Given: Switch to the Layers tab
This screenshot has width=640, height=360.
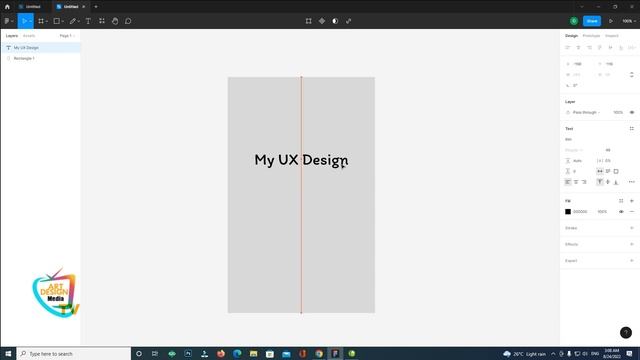Looking at the screenshot, I should pyautogui.click(x=11, y=36).
